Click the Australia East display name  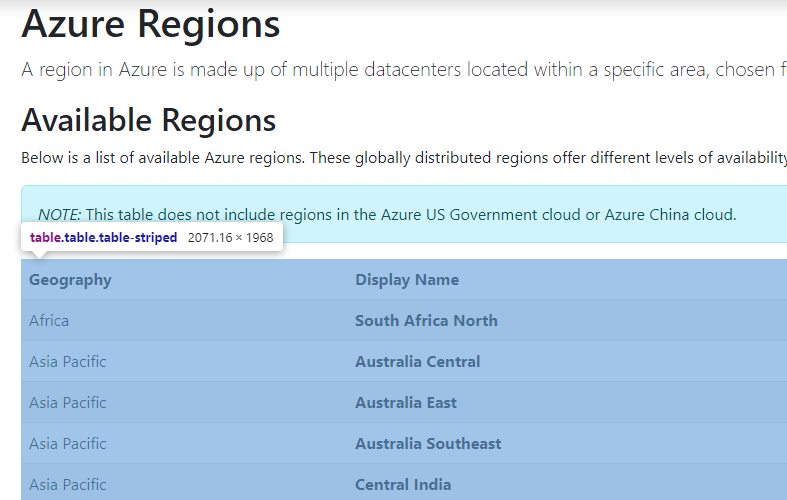pos(406,403)
